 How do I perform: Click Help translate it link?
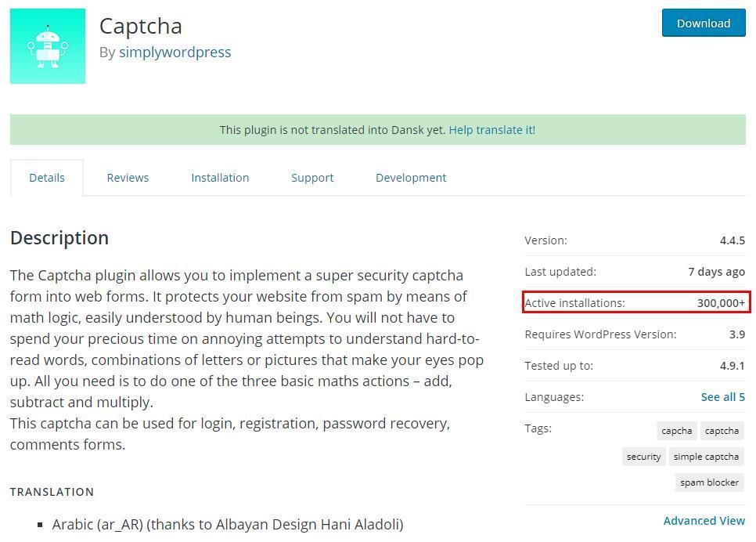pos(491,130)
